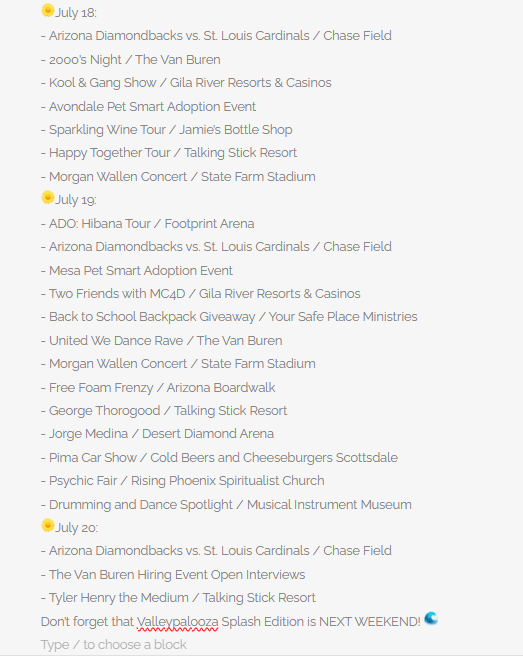This screenshot has height=656, width=523.
Task: Click the Tyler Henry the Medium line
Action: (x=178, y=598)
